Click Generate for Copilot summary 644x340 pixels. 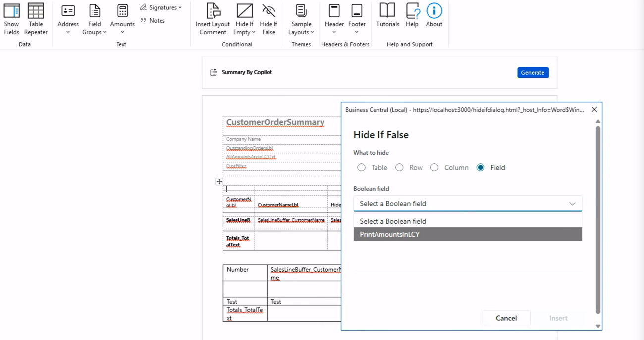coord(533,72)
